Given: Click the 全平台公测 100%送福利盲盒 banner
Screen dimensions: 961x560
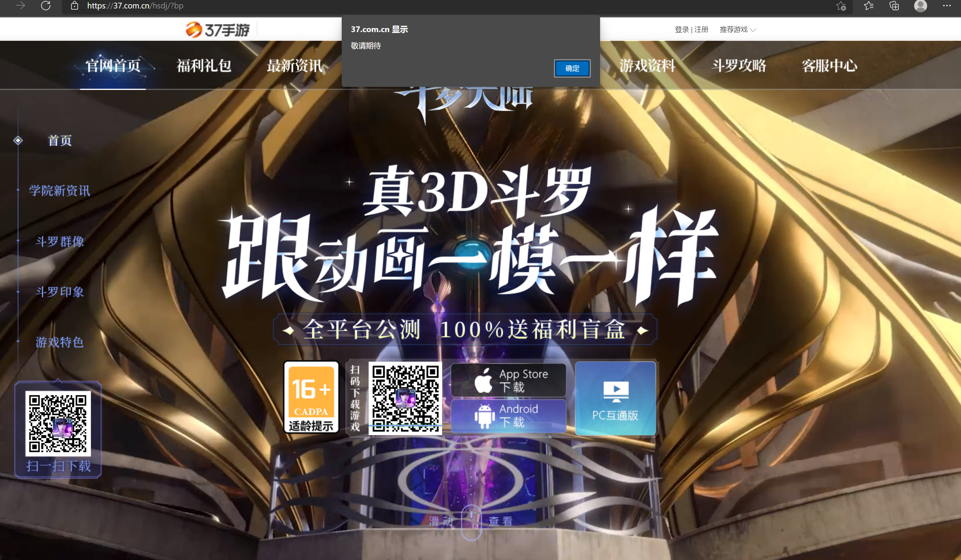Looking at the screenshot, I should 465,330.
